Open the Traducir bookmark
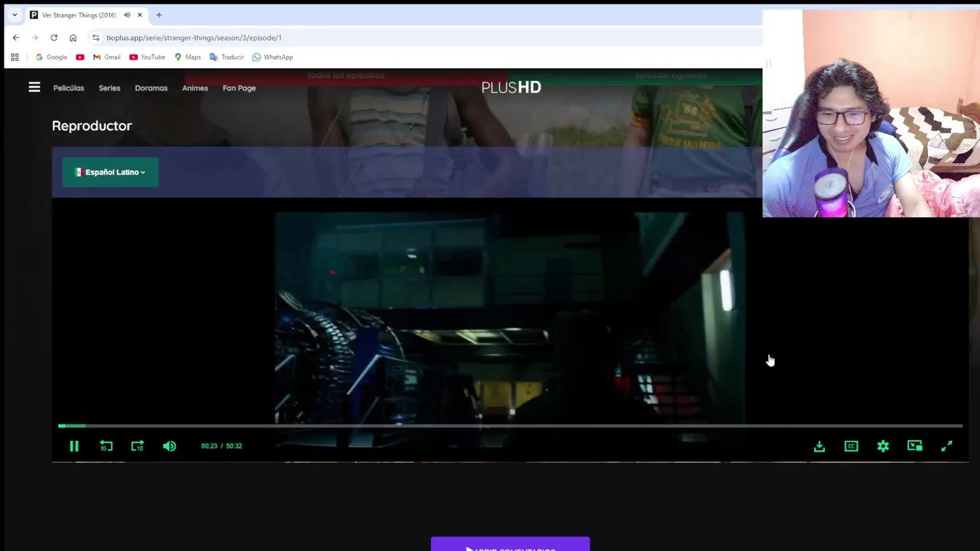The image size is (980, 551). (227, 57)
